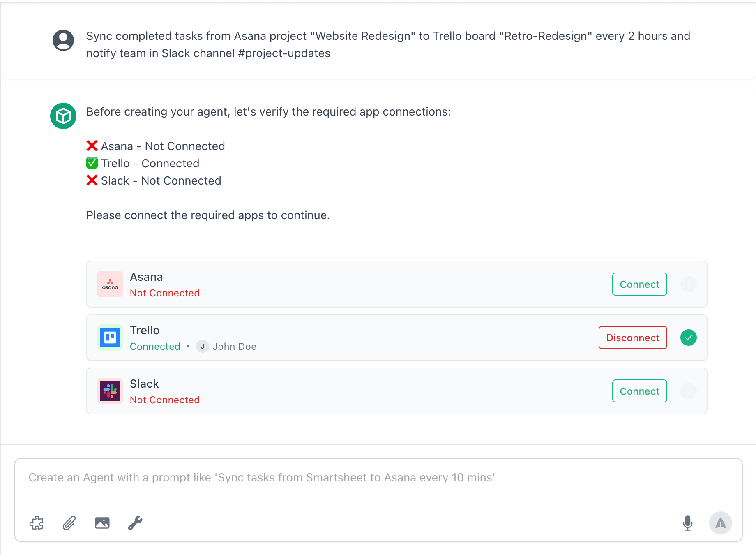The image size is (756, 555).
Task: Attach a file with the paperclip icon
Action: click(x=69, y=523)
